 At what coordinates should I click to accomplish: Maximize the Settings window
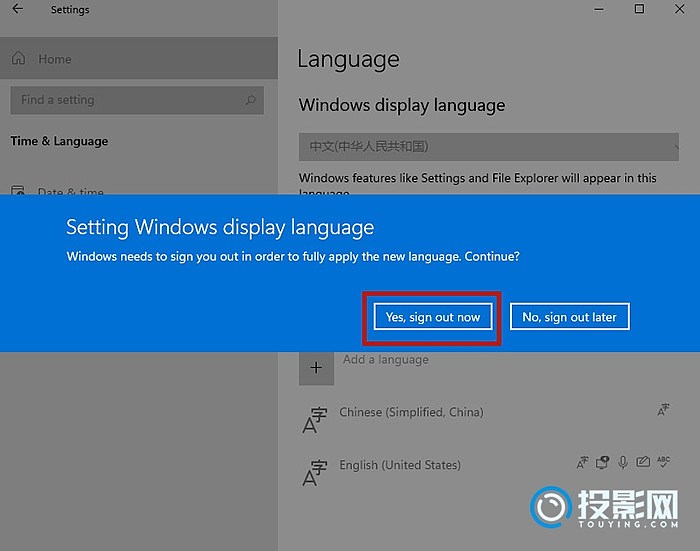coord(639,9)
